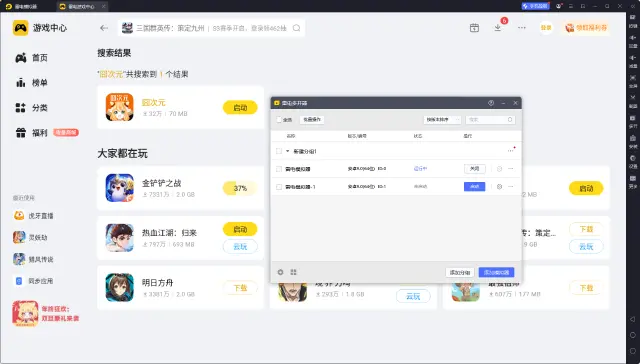Open the user account icon in title bar
This screenshot has height=364, width=640.
coord(559,6)
